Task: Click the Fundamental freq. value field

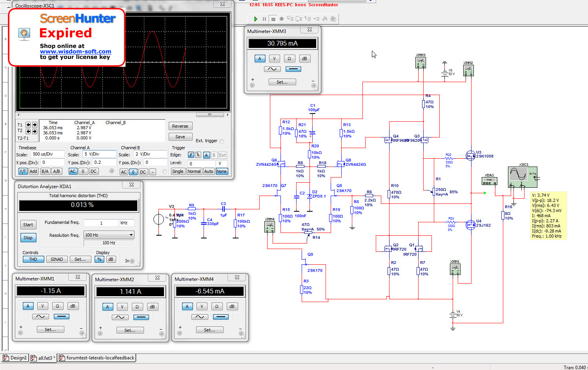Action: pos(101,223)
